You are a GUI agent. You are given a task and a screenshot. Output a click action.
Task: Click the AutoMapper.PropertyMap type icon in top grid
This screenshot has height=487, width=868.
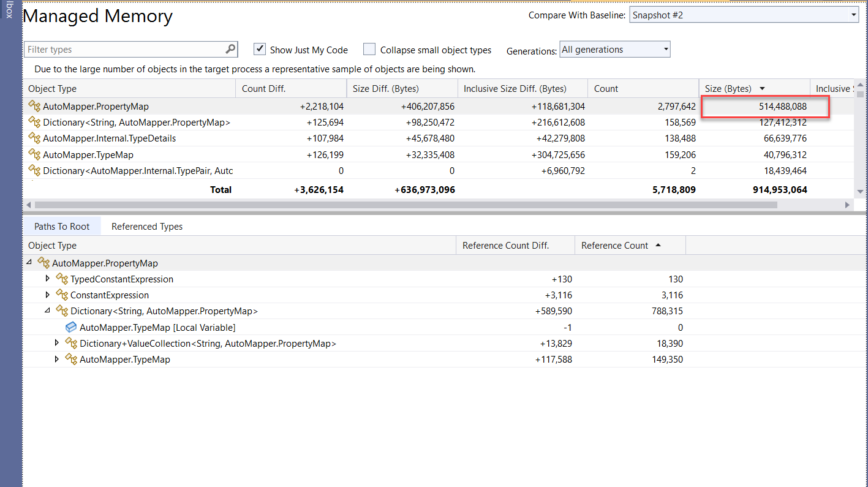click(34, 106)
